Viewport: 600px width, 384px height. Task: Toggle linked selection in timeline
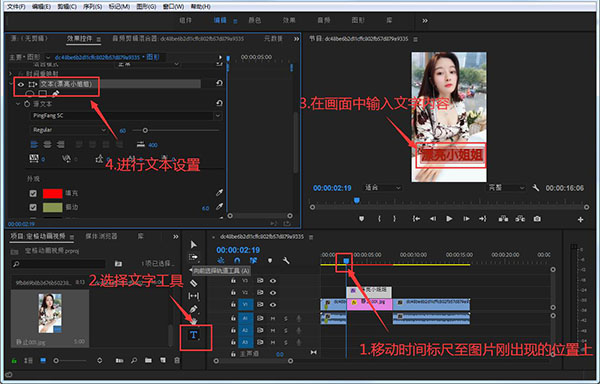coord(253,260)
